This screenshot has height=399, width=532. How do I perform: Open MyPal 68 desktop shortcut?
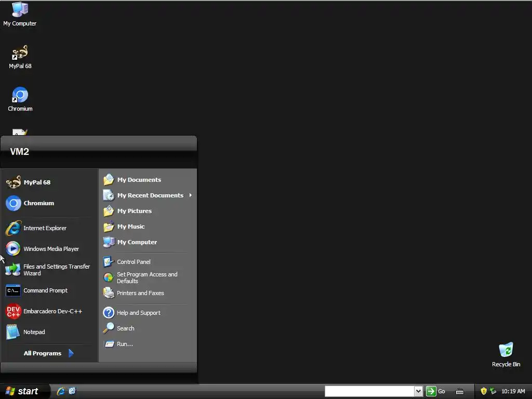[x=20, y=57]
